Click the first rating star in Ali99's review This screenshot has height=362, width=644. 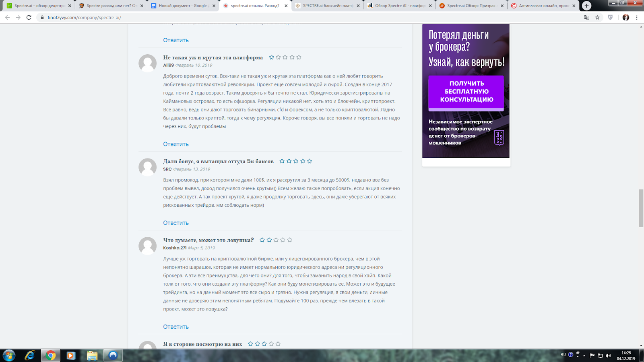coord(271,57)
